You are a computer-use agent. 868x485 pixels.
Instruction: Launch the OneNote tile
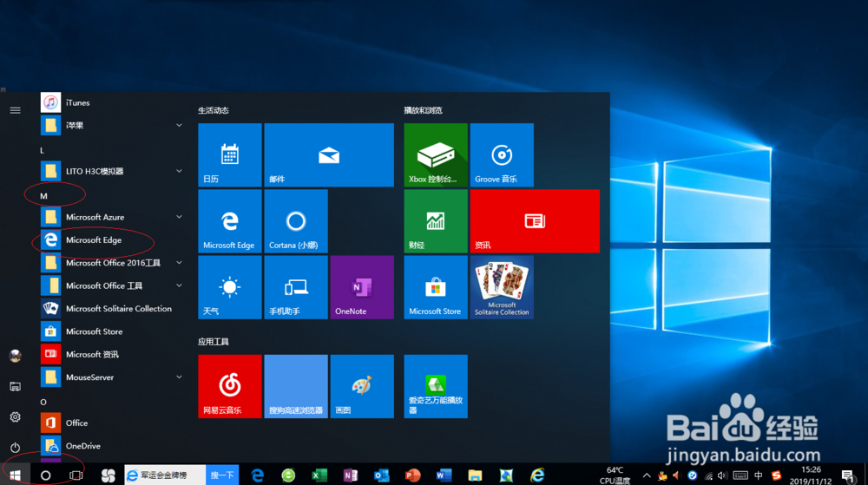point(362,287)
